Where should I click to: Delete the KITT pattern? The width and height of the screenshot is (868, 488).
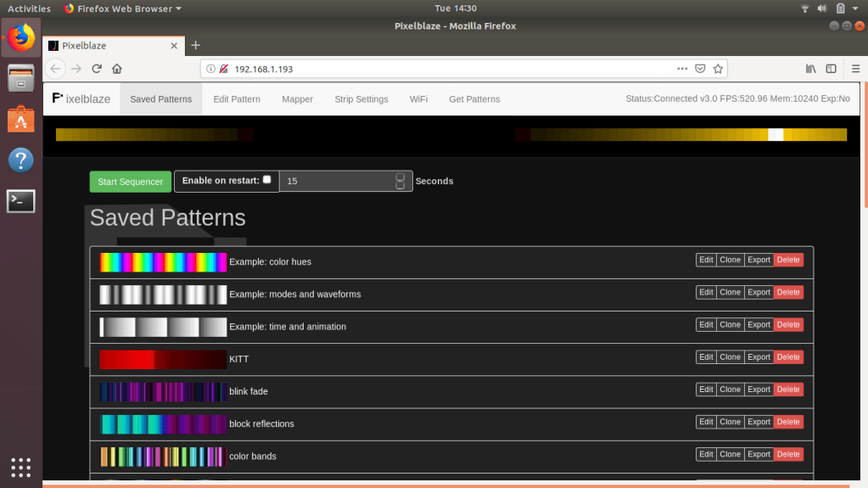[788, 357]
